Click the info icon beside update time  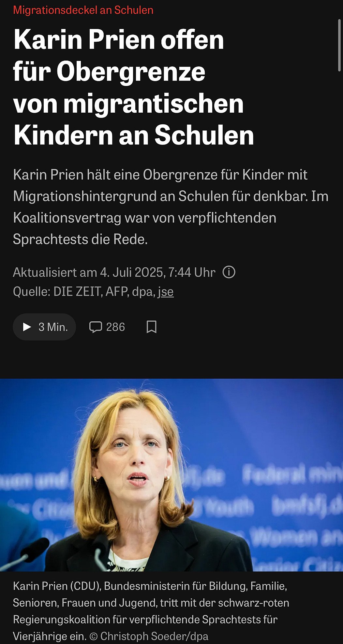pos(229,272)
